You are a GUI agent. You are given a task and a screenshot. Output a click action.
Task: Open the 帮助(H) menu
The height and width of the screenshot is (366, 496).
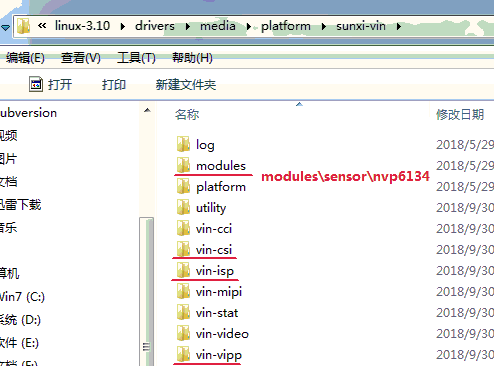point(192,58)
